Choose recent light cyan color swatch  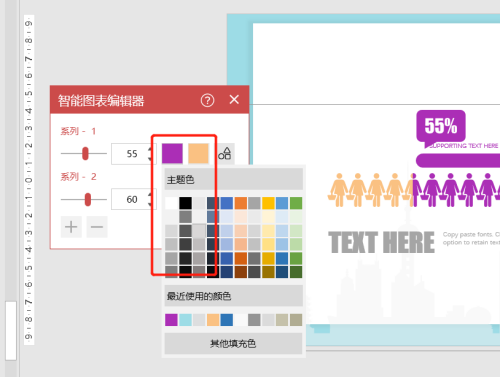pyautogui.click(x=185, y=320)
